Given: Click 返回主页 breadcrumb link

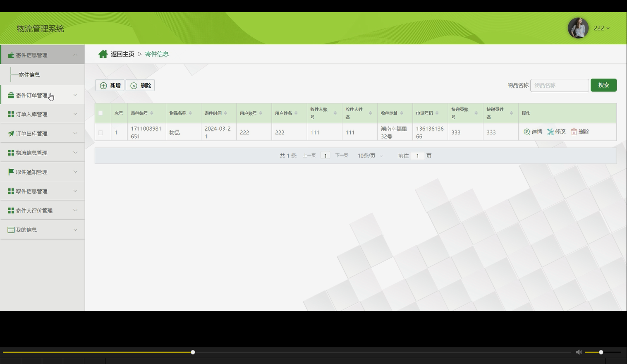Looking at the screenshot, I should coord(122,54).
